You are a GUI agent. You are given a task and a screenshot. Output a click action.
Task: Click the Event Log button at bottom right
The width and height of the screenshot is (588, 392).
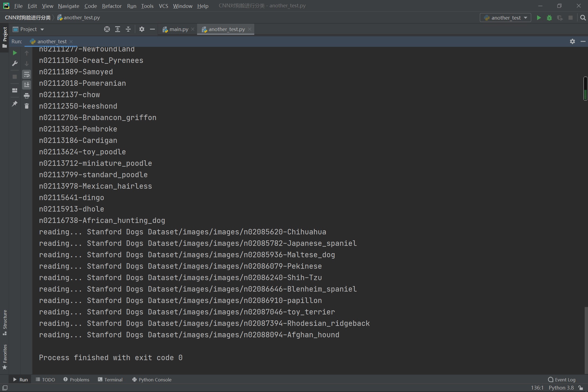[562, 379]
